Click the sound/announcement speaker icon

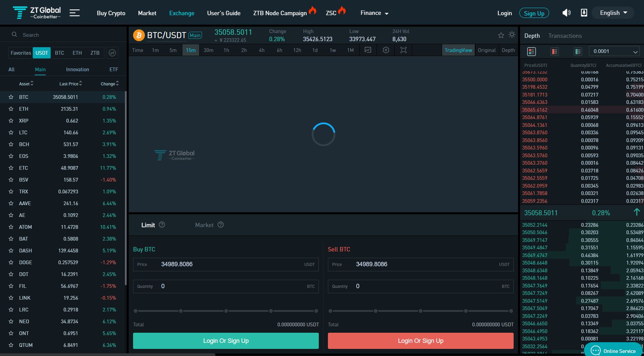566,13
